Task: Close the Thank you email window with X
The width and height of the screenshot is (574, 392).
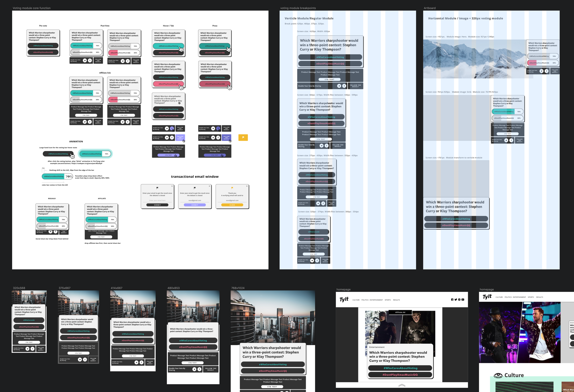Action: [247, 186]
